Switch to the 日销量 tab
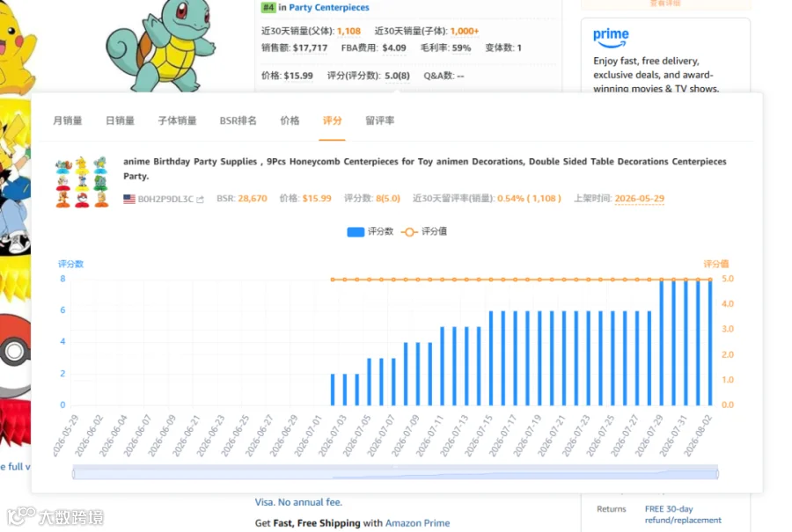 120,120
